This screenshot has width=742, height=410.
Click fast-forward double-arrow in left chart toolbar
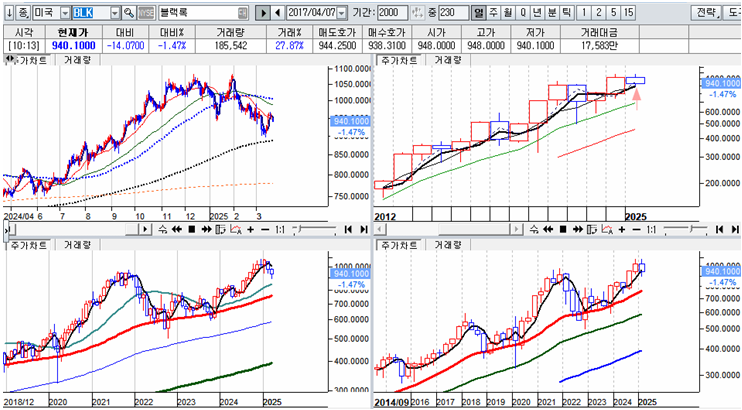click(x=206, y=230)
